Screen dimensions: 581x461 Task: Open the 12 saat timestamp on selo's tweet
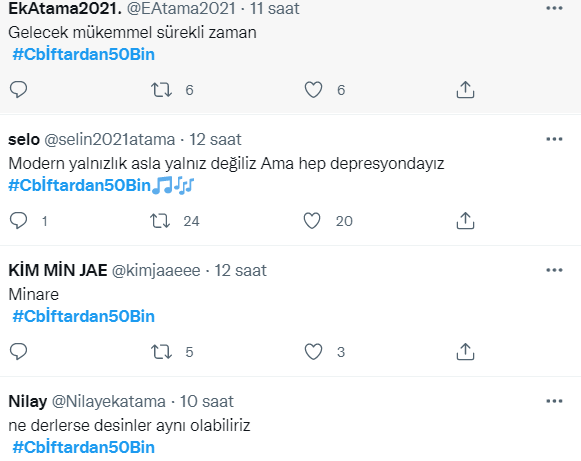(x=215, y=140)
